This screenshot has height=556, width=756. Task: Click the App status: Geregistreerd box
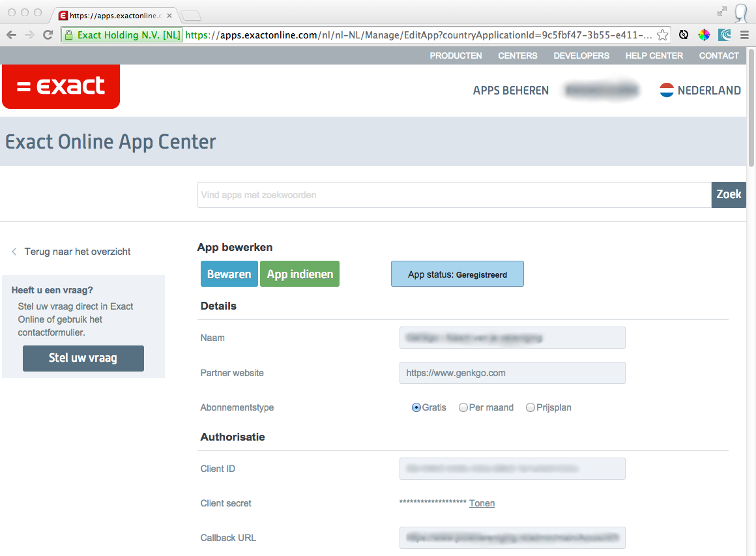coord(457,274)
